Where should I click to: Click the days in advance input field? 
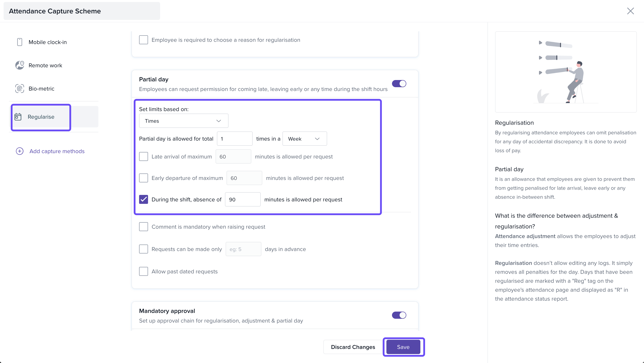coord(243,249)
